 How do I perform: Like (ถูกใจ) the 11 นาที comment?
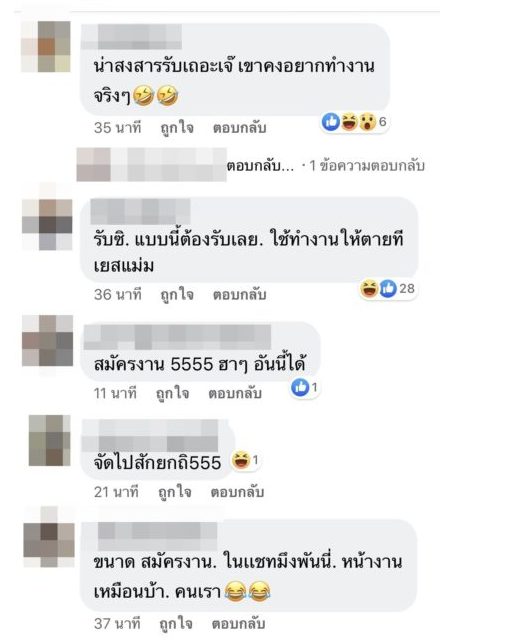click(173, 393)
